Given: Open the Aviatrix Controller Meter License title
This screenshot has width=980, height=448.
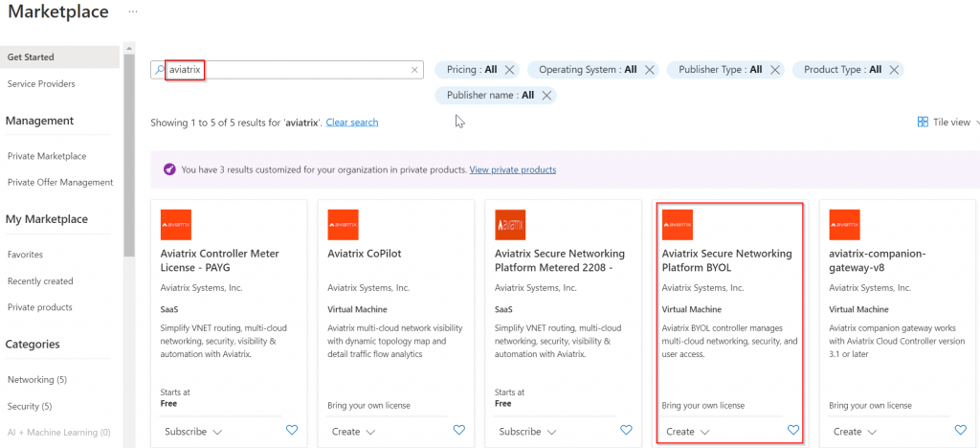Looking at the screenshot, I should 220,260.
